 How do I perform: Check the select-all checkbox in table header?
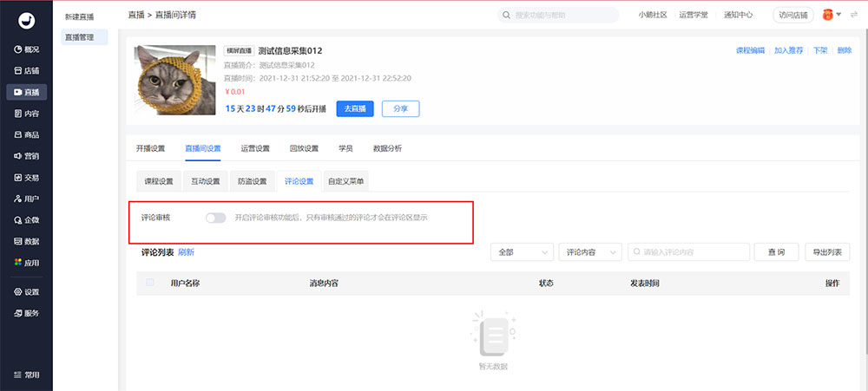coord(150,283)
